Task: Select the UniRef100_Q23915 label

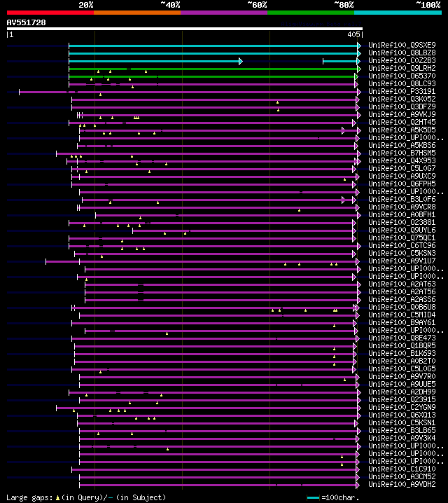Action: click(402, 399)
